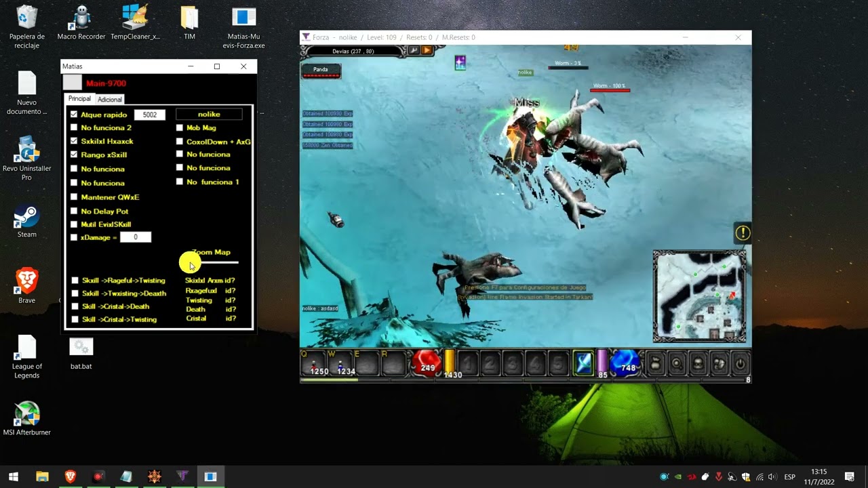Enable the xDamage checkbox
The width and height of the screenshot is (868, 488).
(74, 237)
